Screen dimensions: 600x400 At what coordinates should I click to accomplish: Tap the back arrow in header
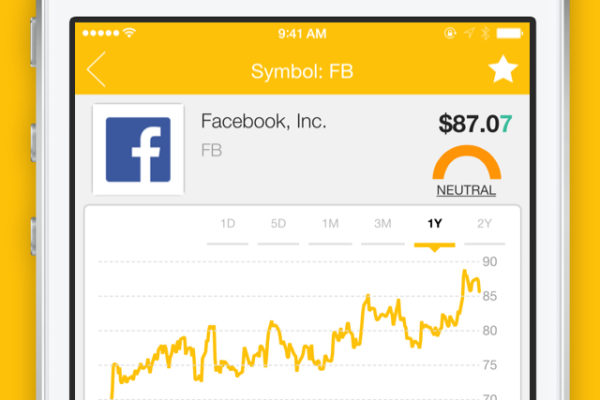tap(96, 69)
